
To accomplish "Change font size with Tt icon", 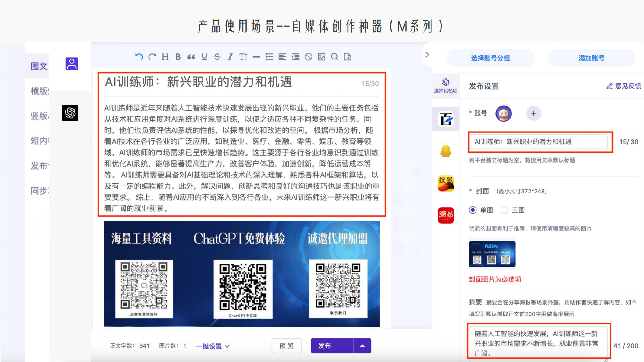I will point(243,57).
